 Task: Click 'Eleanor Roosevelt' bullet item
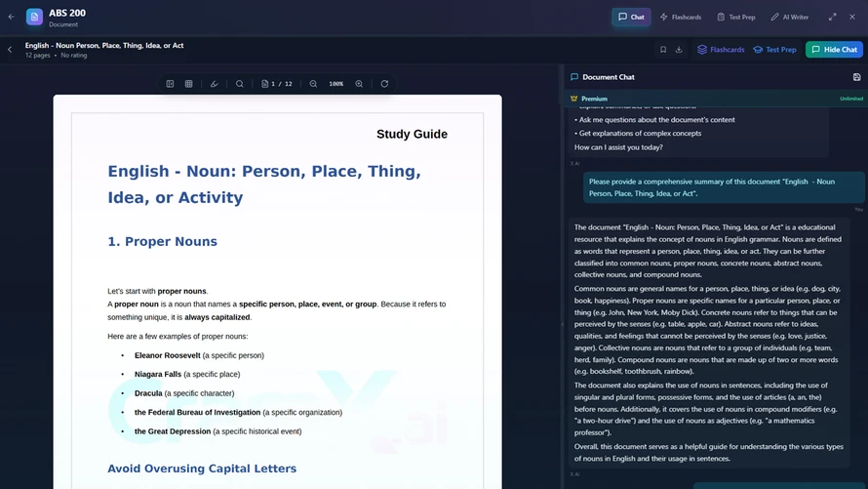(199, 355)
